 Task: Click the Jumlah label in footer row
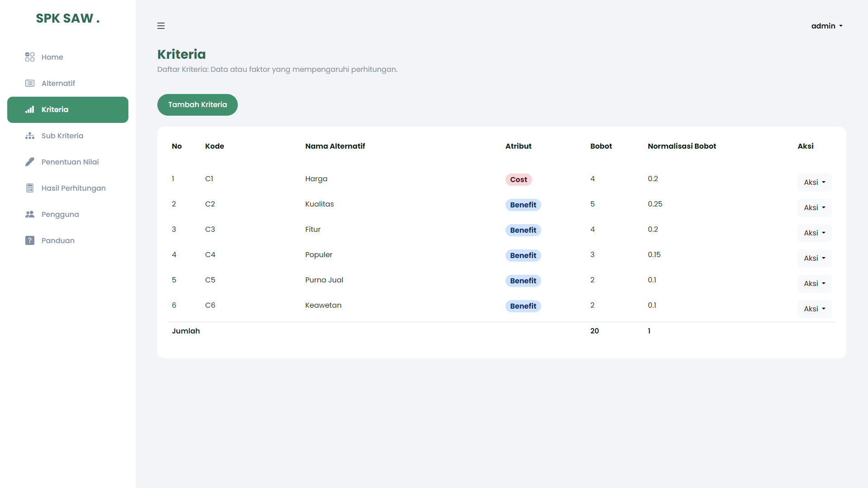(186, 331)
